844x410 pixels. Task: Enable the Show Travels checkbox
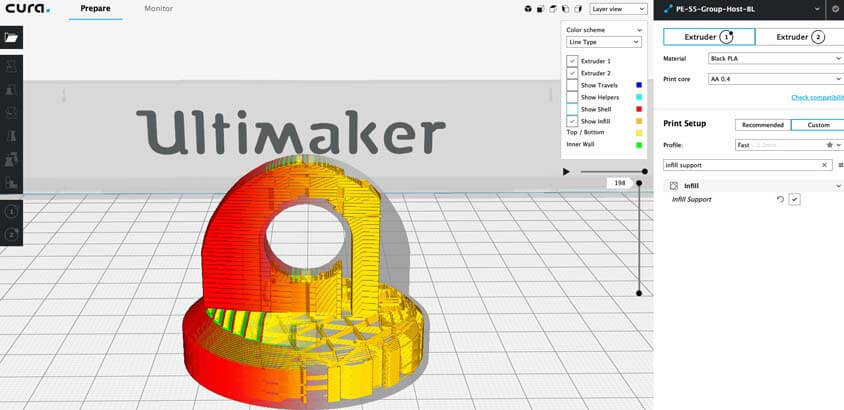pos(572,86)
